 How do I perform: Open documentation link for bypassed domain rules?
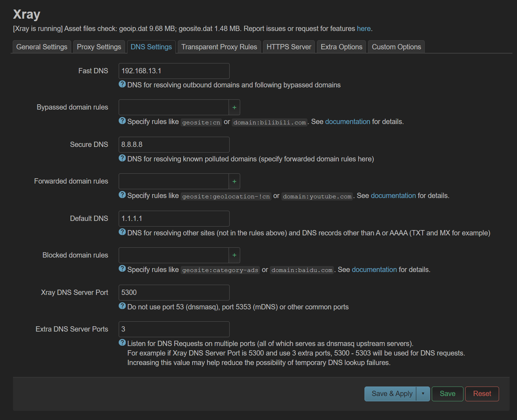click(348, 122)
